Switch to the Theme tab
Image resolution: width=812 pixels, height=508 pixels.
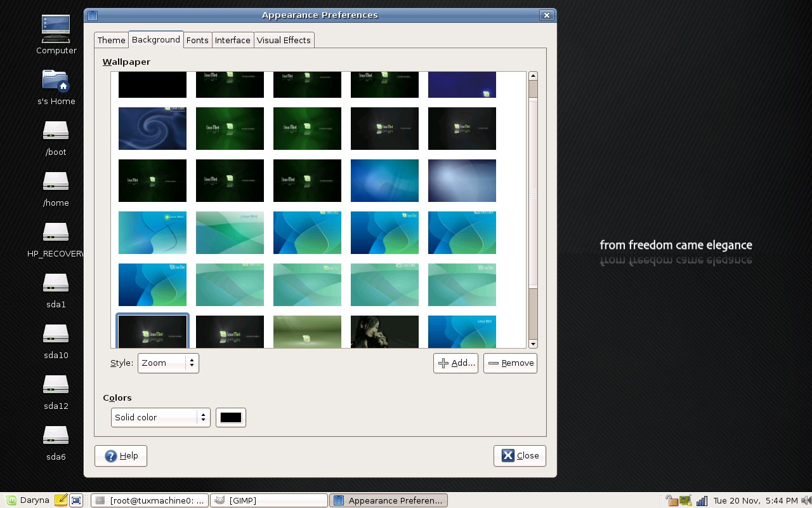[x=111, y=40]
